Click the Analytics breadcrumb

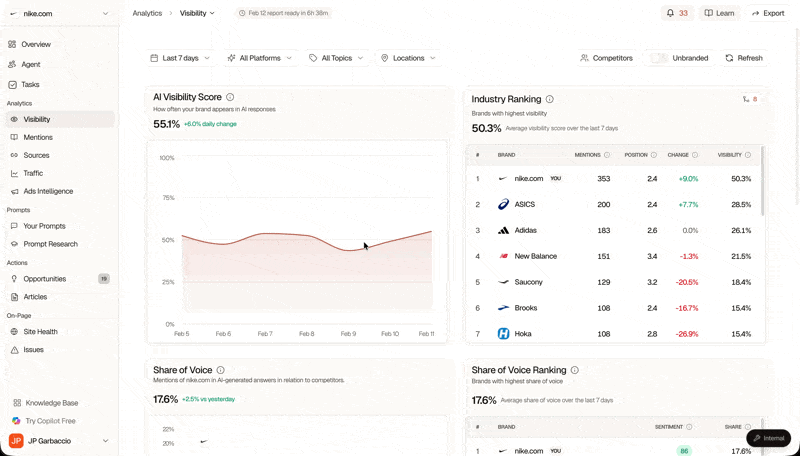[147, 13]
